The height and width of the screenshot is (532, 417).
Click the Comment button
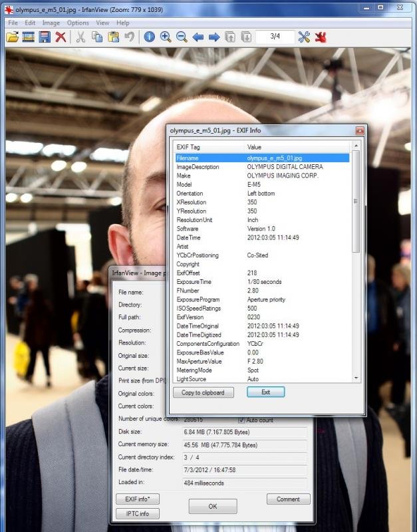[289, 499]
